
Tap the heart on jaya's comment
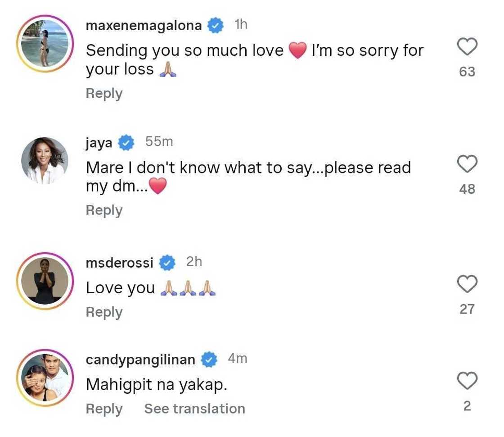coord(467,164)
